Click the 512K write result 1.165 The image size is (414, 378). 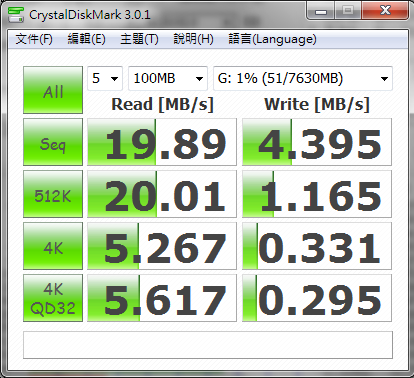(317, 194)
